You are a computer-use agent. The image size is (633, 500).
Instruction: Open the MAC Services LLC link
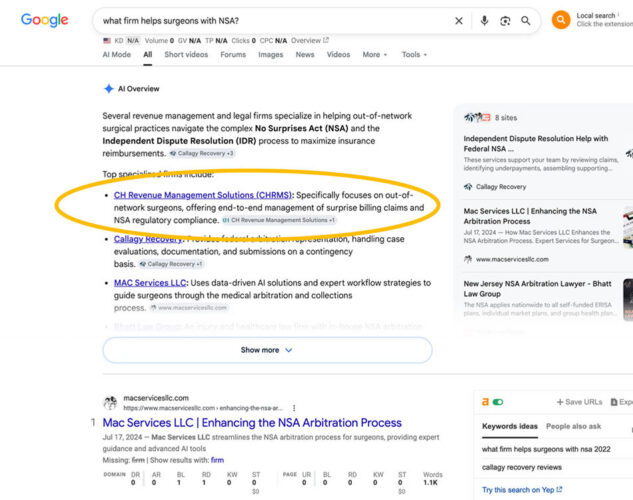[150, 283]
